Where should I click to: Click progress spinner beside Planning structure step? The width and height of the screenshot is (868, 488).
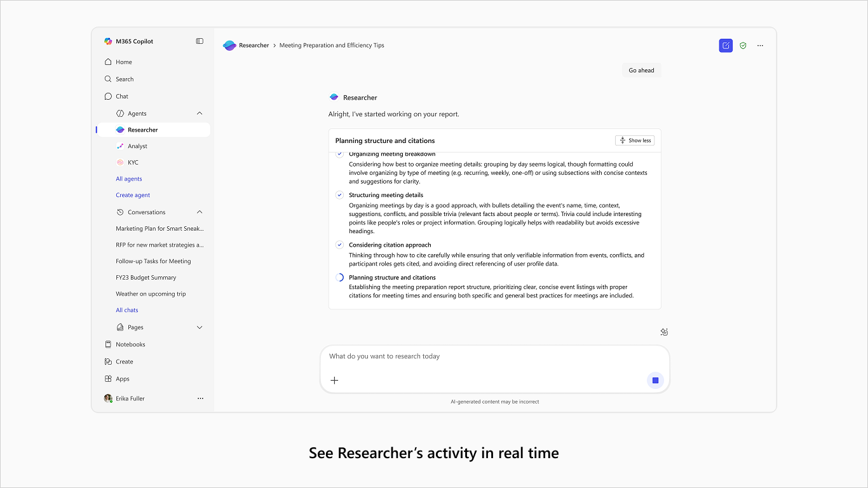340,278
